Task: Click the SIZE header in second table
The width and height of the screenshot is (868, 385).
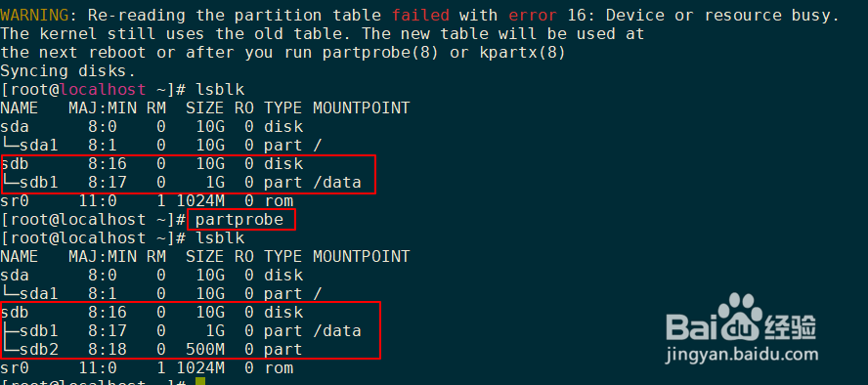Action: tap(205, 257)
